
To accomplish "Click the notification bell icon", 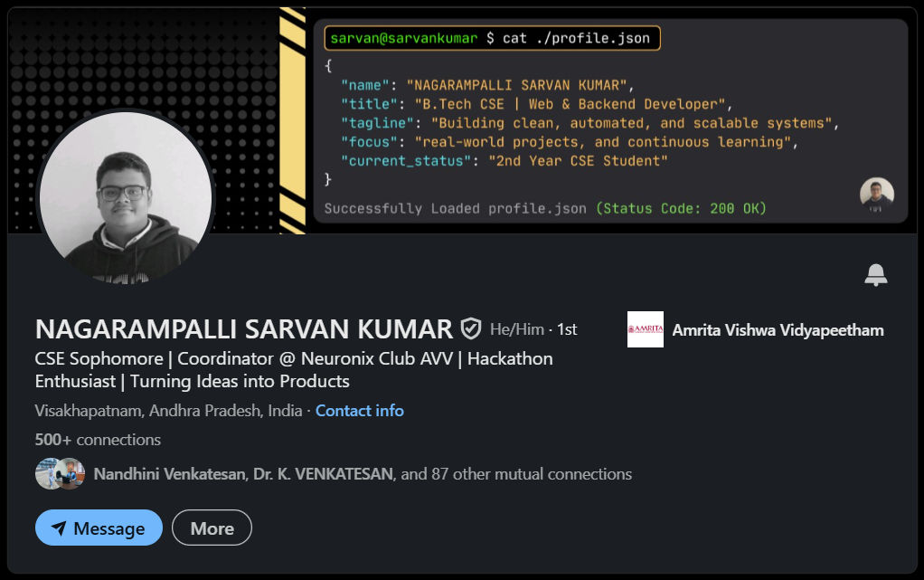I will (876, 275).
